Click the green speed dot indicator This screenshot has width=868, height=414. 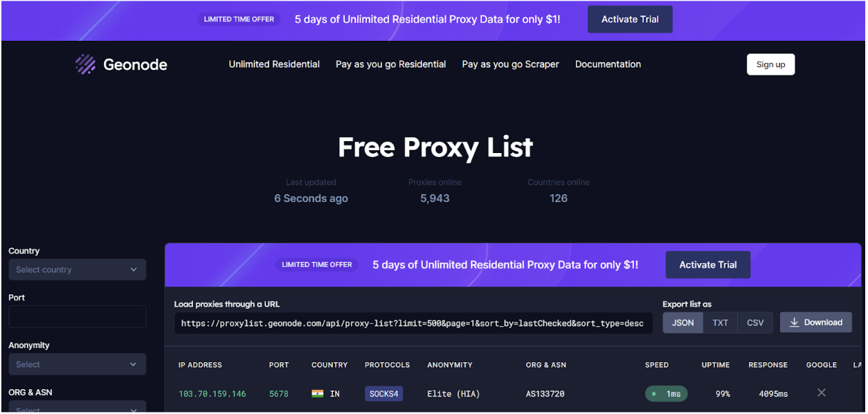[x=653, y=394]
